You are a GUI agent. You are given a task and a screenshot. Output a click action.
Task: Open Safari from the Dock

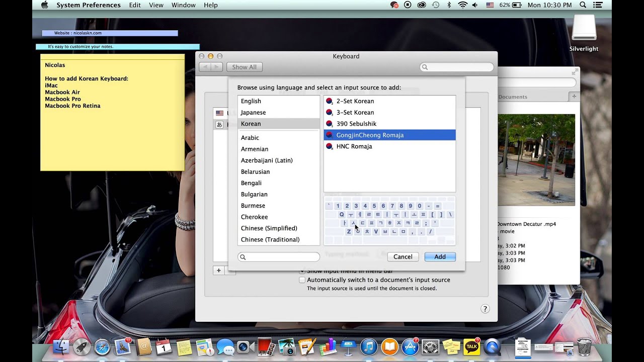(102, 346)
